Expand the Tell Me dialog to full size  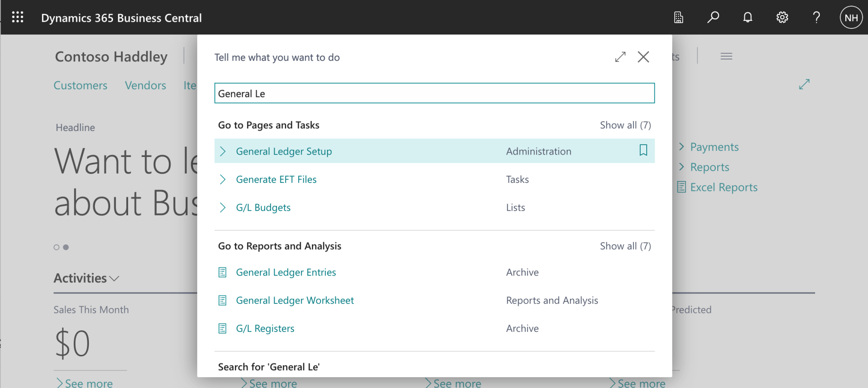tap(620, 57)
